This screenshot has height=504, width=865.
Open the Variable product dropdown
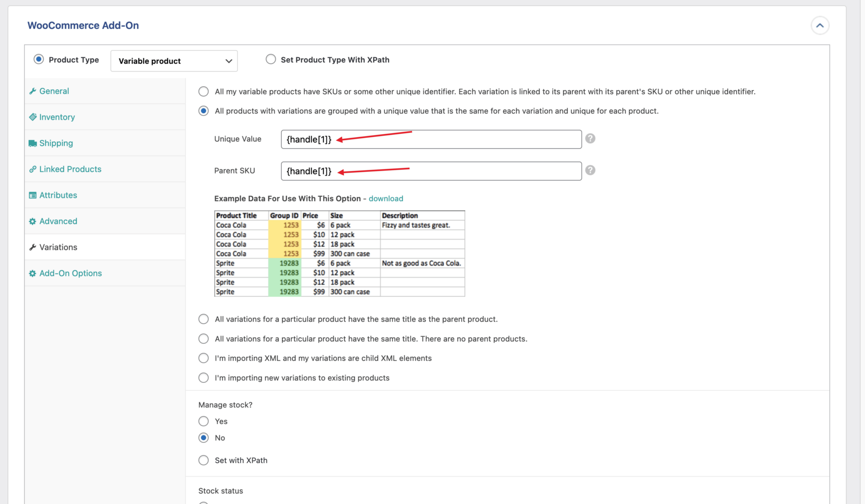tap(174, 61)
